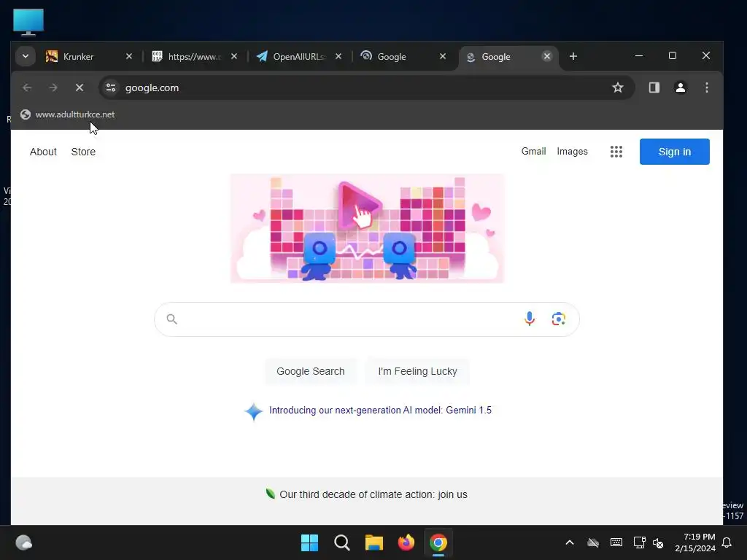Screen dimensions: 747x560
Task: Click the Chrome taskbar icon
Action: click(x=438, y=542)
